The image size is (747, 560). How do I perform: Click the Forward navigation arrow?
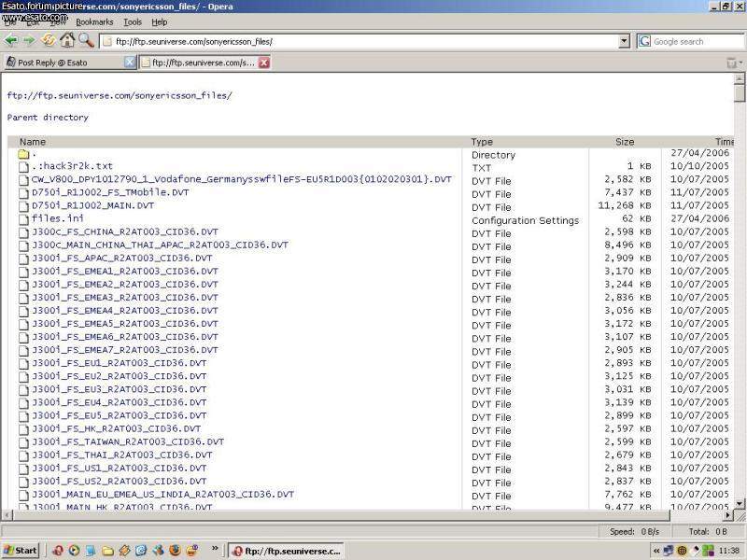(x=29, y=40)
